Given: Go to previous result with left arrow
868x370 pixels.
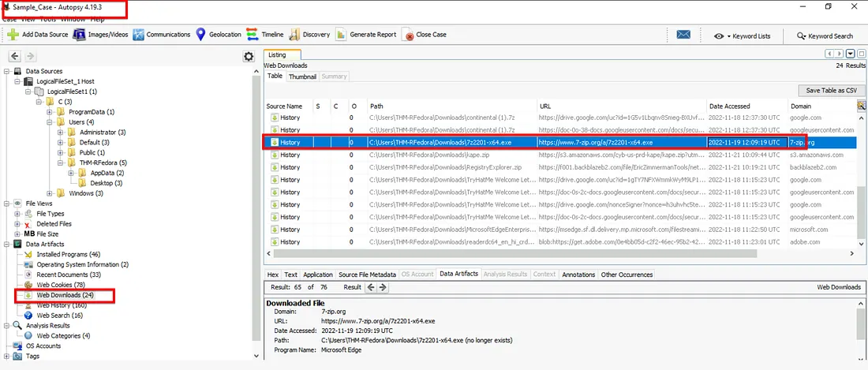Looking at the screenshot, I should click(372, 287).
